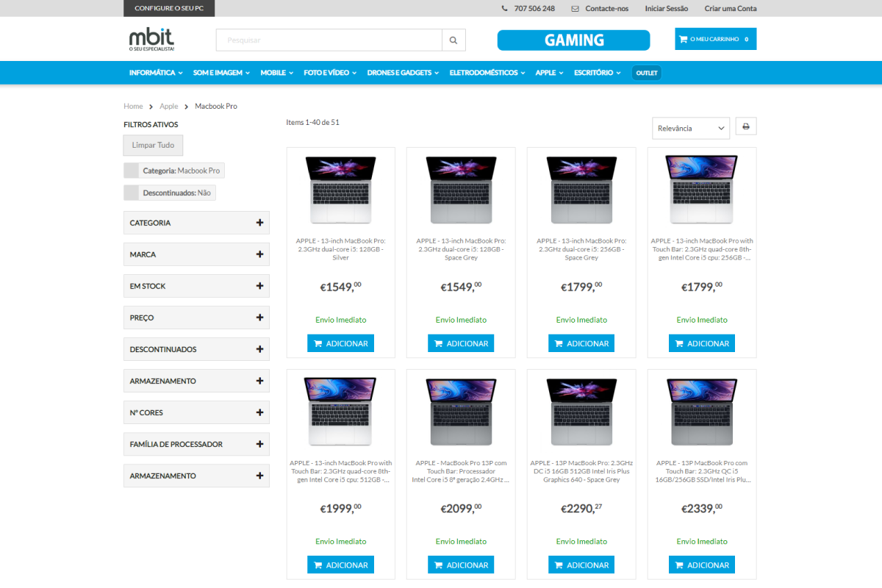Viewport: 882px width, 588px height.
Task: Add 128GB Space Grey MacBook to cart
Action: (x=461, y=343)
